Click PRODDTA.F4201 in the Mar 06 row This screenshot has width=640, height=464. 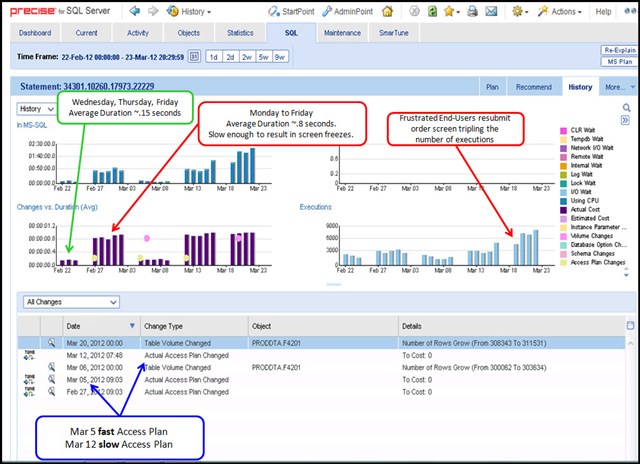pos(276,367)
